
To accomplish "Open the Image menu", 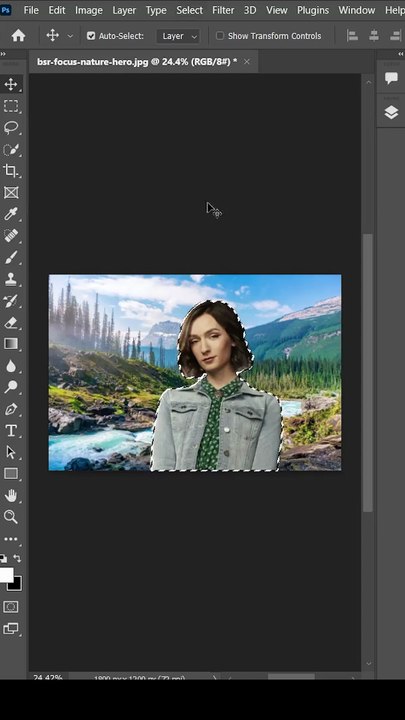I will 89,10.
